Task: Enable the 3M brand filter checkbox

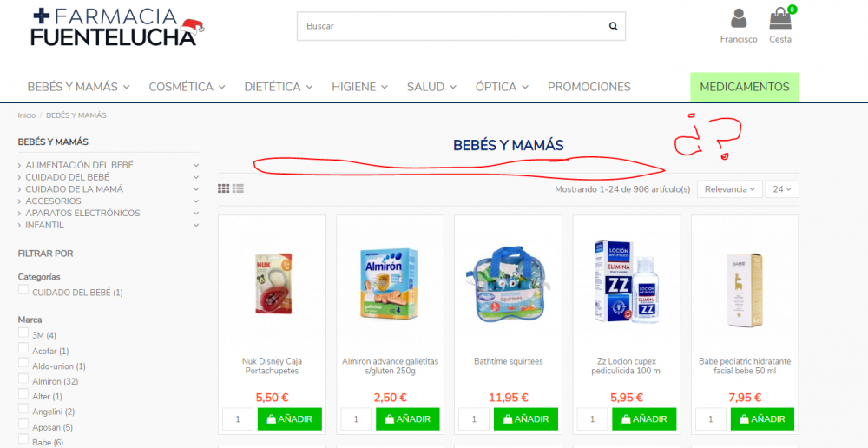Action: pos(23,333)
